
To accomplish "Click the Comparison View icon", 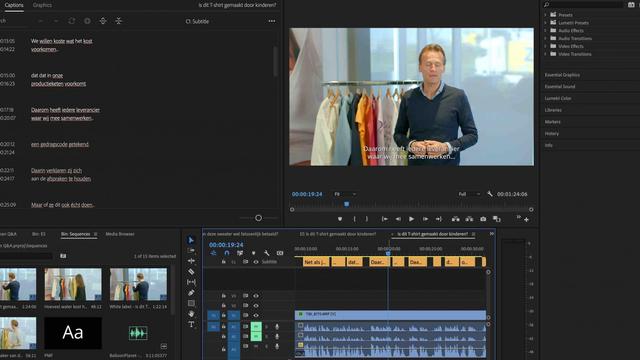I will pyautogui.click(x=496, y=219).
